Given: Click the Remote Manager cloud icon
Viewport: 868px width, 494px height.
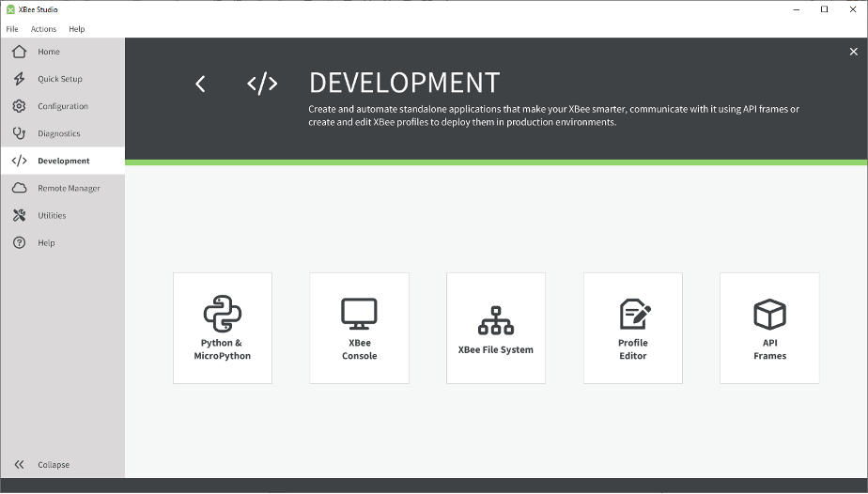Looking at the screenshot, I should pyautogui.click(x=20, y=188).
